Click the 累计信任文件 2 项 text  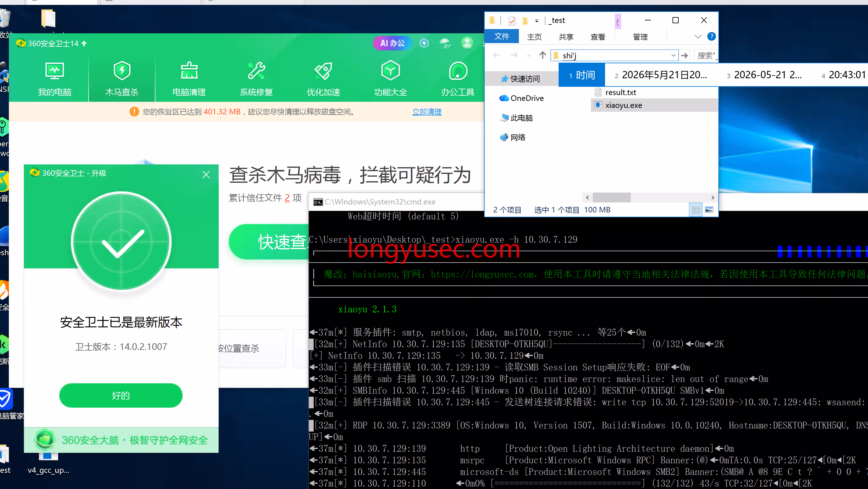pos(265,198)
